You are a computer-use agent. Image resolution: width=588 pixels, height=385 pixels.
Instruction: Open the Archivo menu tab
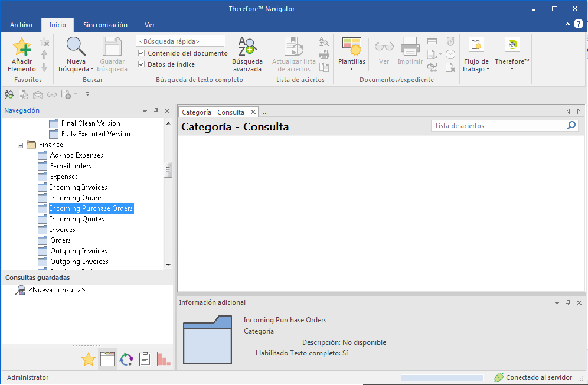tap(21, 25)
